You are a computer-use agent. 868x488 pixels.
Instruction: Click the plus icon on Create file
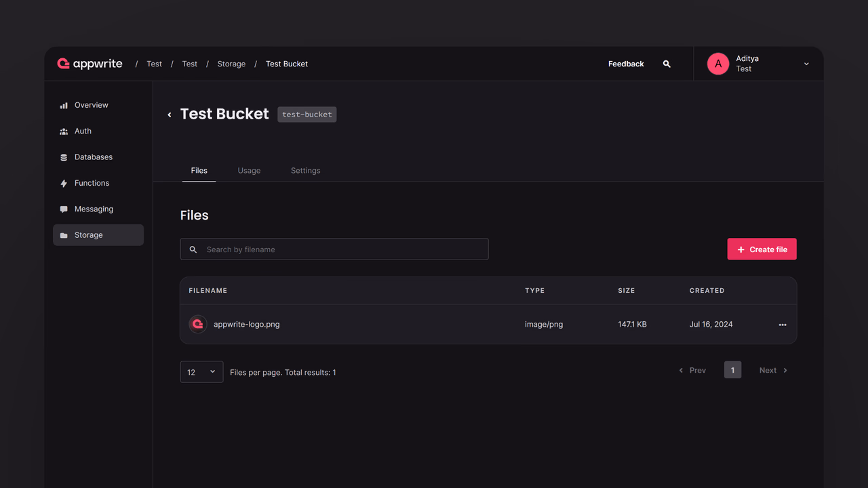click(x=741, y=249)
